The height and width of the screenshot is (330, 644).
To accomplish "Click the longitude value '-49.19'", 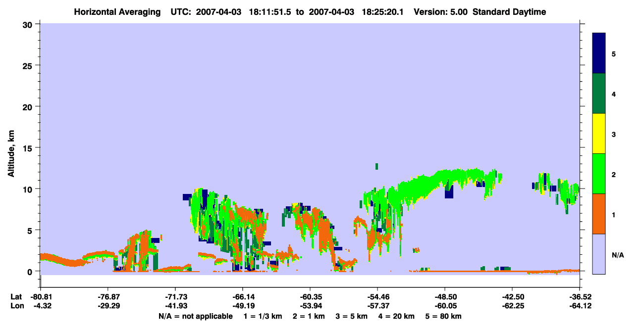I will coord(242,305).
